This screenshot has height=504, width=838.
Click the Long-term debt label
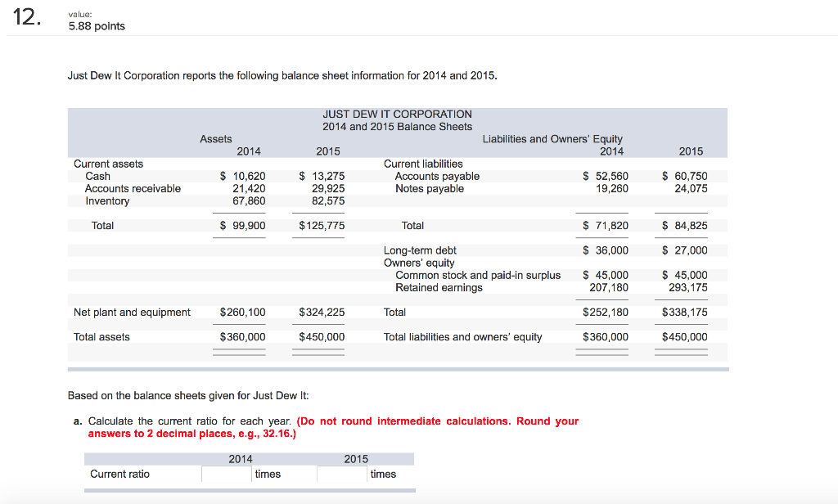point(420,250)
